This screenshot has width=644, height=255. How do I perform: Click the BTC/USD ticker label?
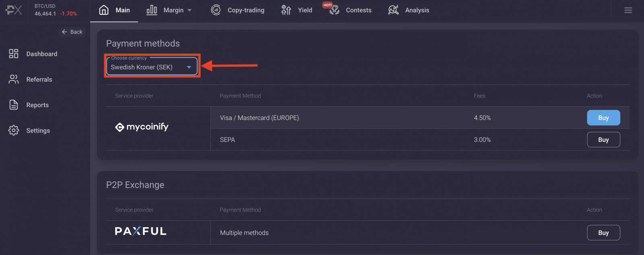coord(45,6)
